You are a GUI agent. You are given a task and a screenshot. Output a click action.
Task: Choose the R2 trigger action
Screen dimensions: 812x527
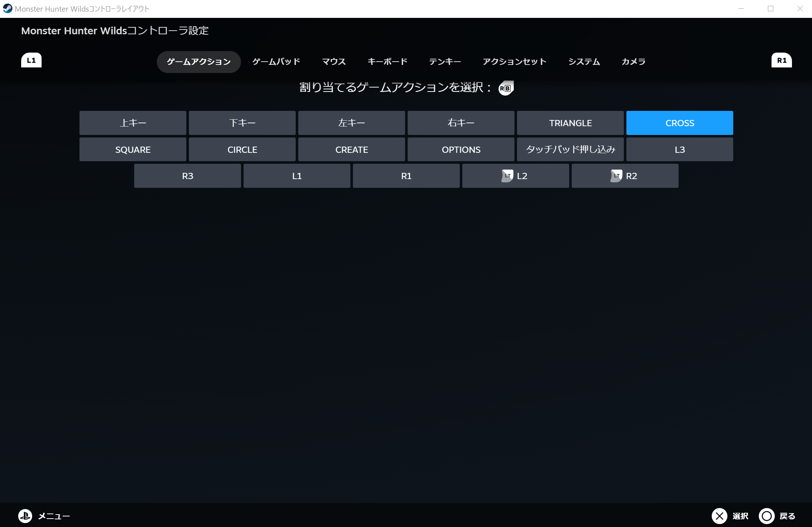(x=625, y=176)
